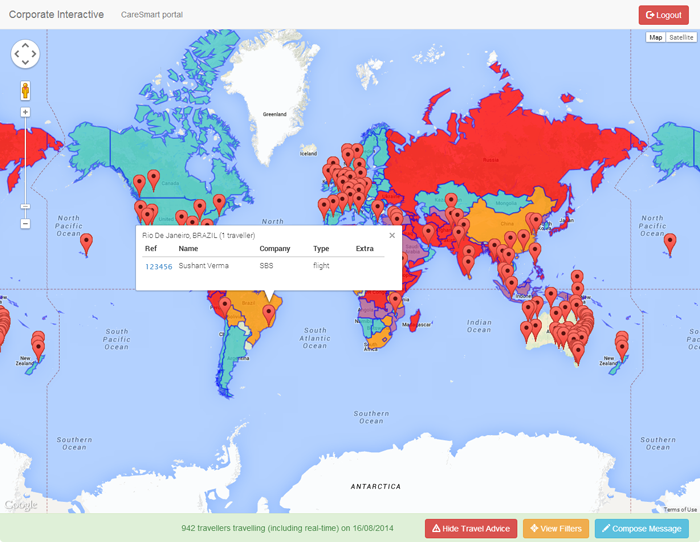Click the map pin near Hawaii
Viewport: 700px width, 542px height.
tap(86, 241)
